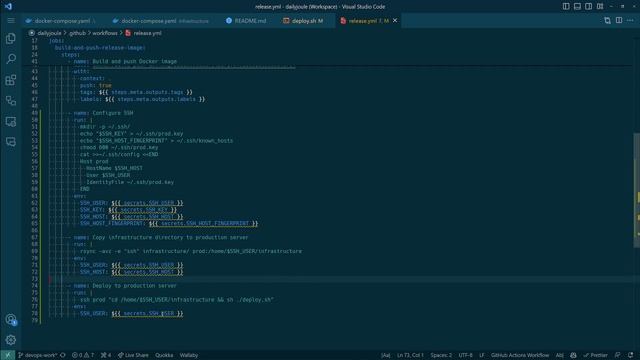Switch to the deploy.sh tab
The height and width of the screenshot is (360, 640).
click(304, 21)
